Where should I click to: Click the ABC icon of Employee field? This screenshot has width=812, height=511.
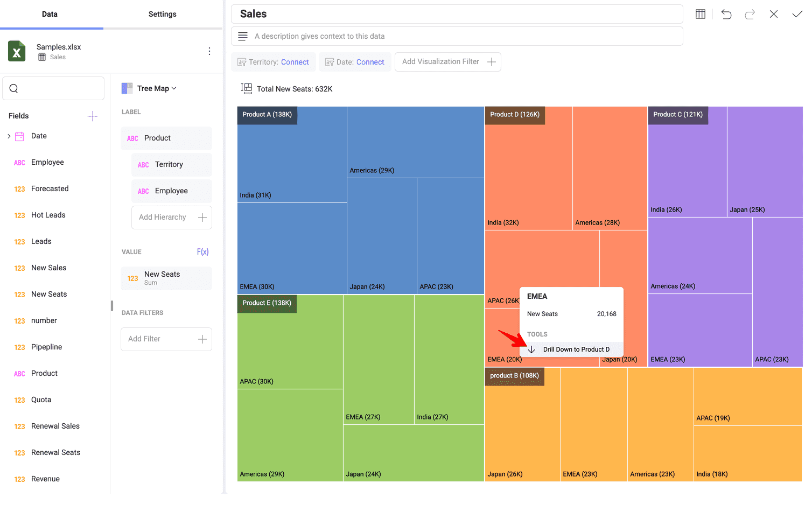click(x=19, y=163)
